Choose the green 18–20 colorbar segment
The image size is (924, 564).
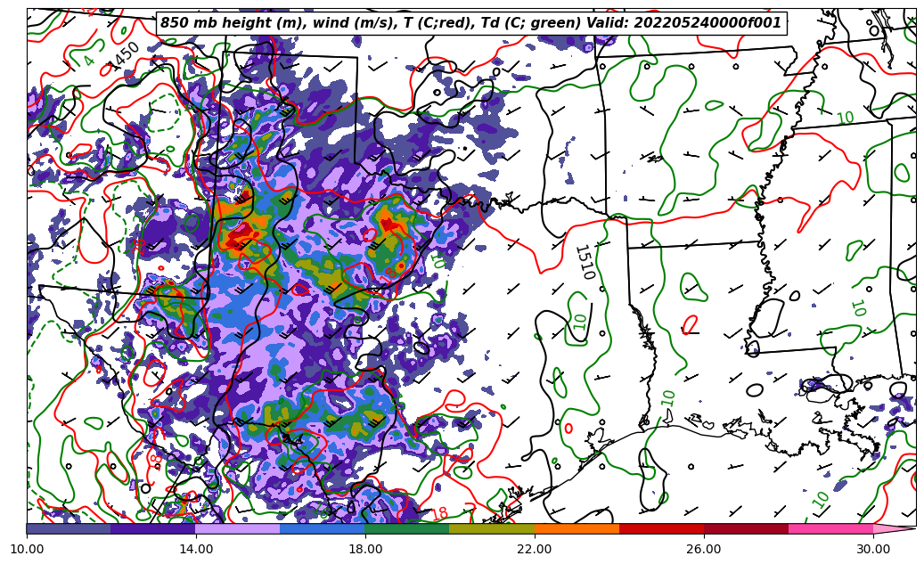407,528
